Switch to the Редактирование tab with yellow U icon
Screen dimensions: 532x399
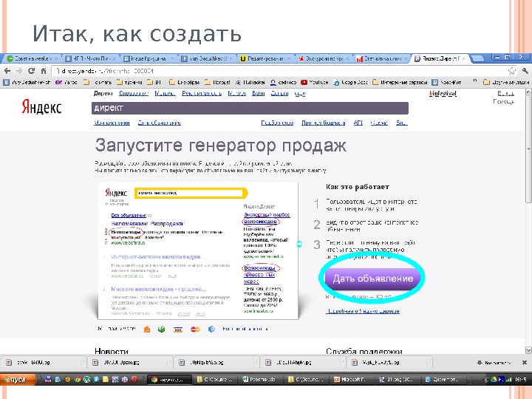pyautogui.click(x=266, y=58)
